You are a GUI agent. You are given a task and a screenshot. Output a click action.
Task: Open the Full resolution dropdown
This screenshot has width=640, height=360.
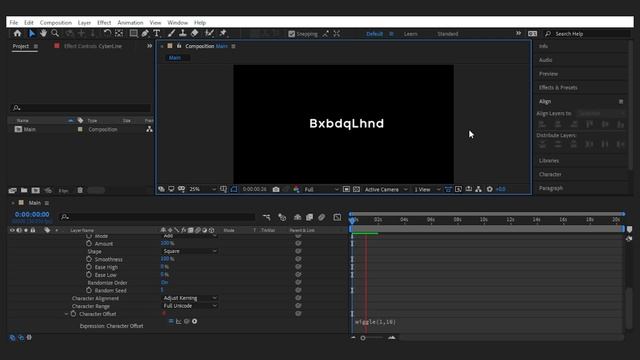[x=321, y=189]
